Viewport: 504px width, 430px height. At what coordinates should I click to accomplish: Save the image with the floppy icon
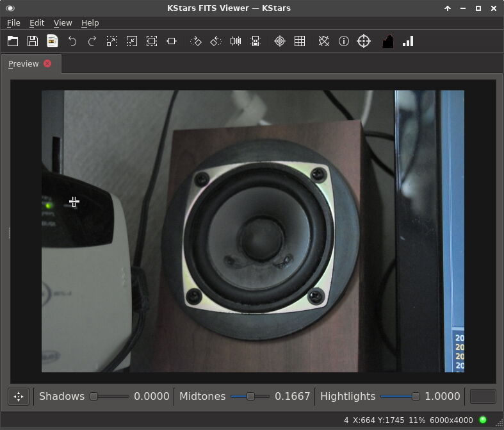(x=33, y=41)
